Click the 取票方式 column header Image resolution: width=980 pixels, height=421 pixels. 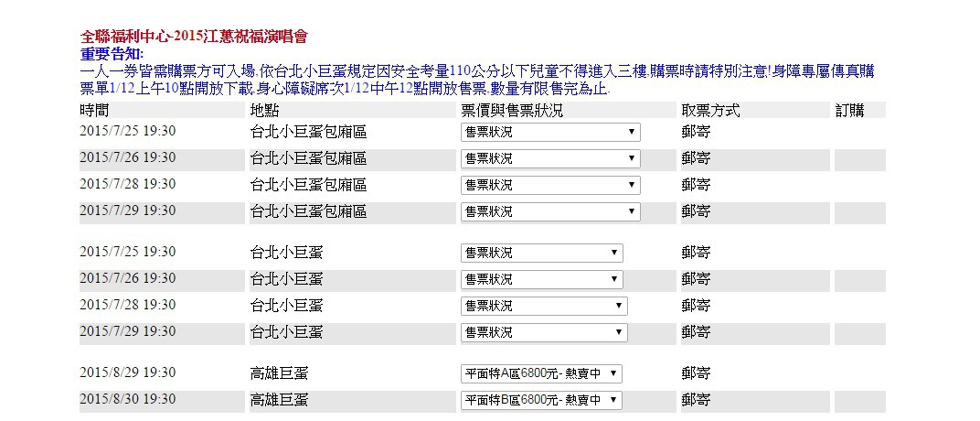click(x=710, y=111)
